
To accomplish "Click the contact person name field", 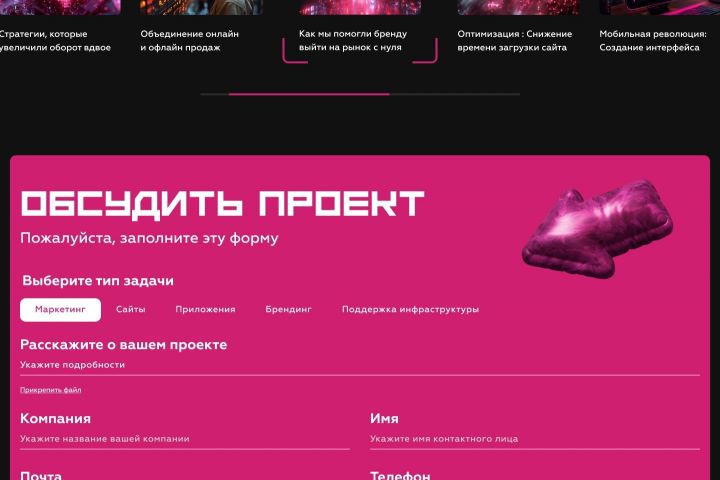I will click(x=535, y=439).
